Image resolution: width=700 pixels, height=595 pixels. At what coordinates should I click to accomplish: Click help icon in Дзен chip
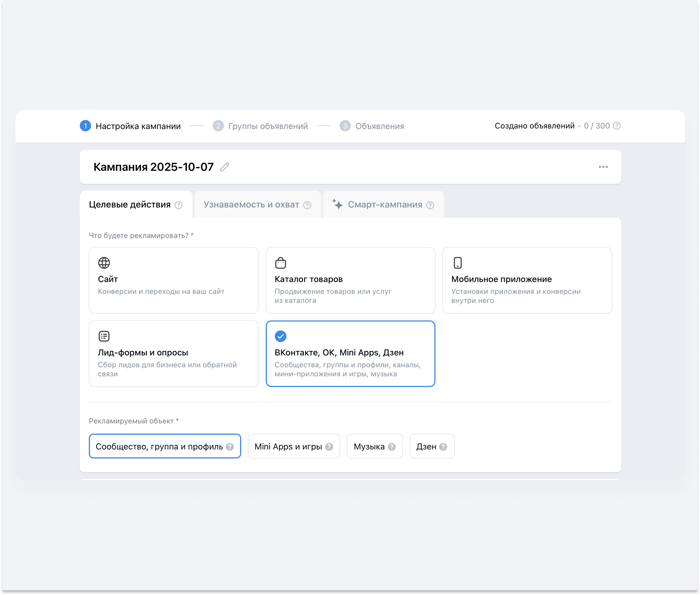443,447
